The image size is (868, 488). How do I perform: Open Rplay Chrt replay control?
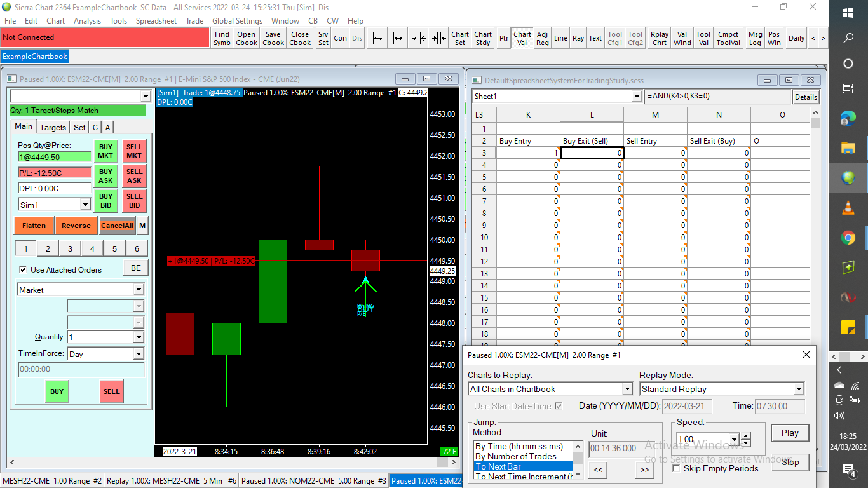[x=660, y=38]
